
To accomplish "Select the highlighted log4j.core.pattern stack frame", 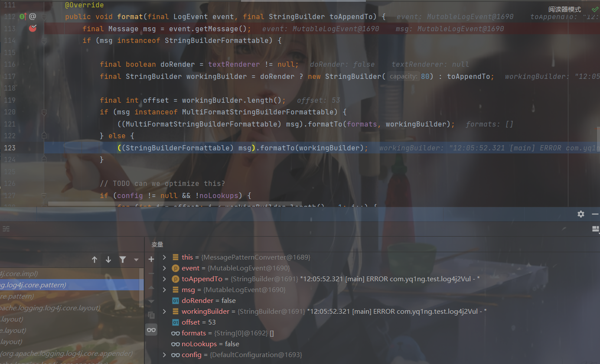I will pyautogui.click(x=72, y=285).
